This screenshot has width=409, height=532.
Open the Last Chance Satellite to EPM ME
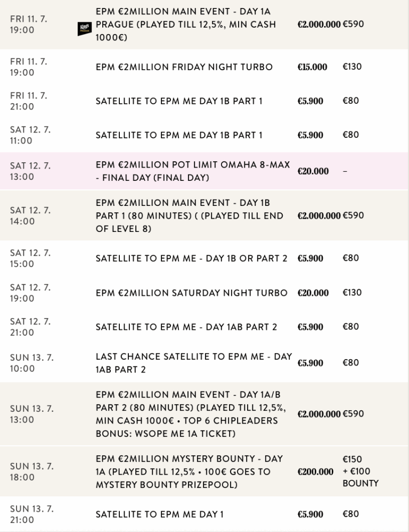coord(193,363)
